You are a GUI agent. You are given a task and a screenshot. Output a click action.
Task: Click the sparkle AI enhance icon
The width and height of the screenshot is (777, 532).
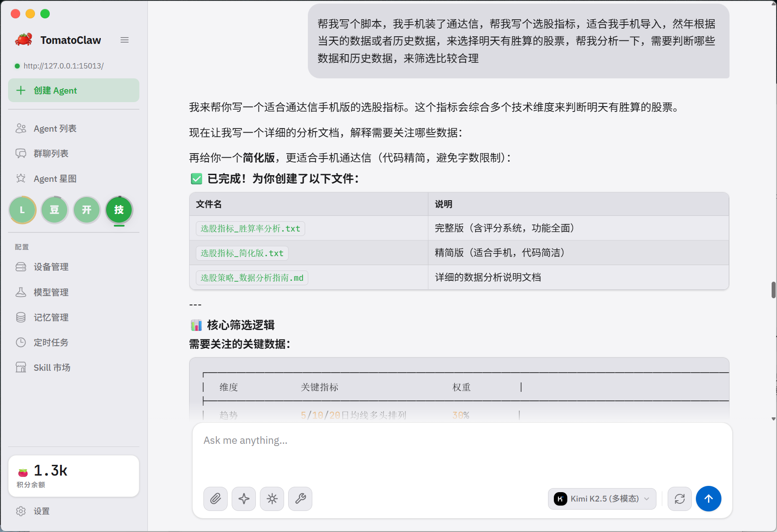[x=244, y=499]
